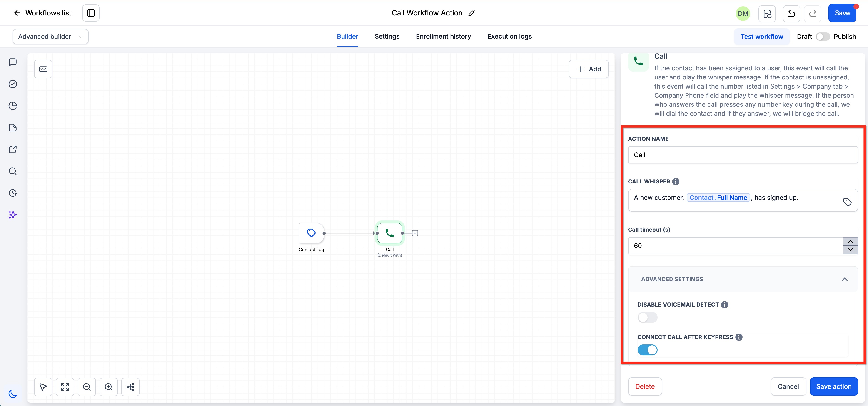Open pie chart stats icon

coord(13,106)
